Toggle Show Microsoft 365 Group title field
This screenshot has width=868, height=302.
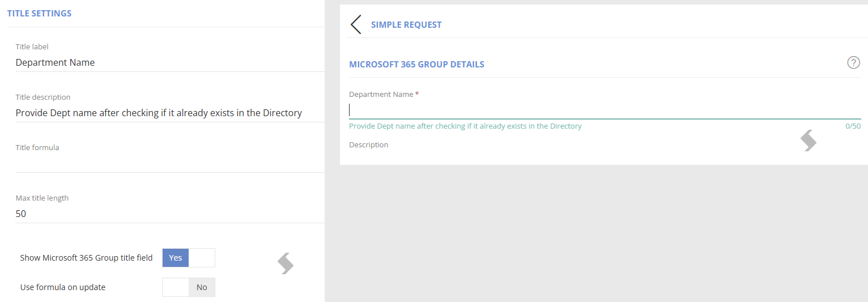189,258
